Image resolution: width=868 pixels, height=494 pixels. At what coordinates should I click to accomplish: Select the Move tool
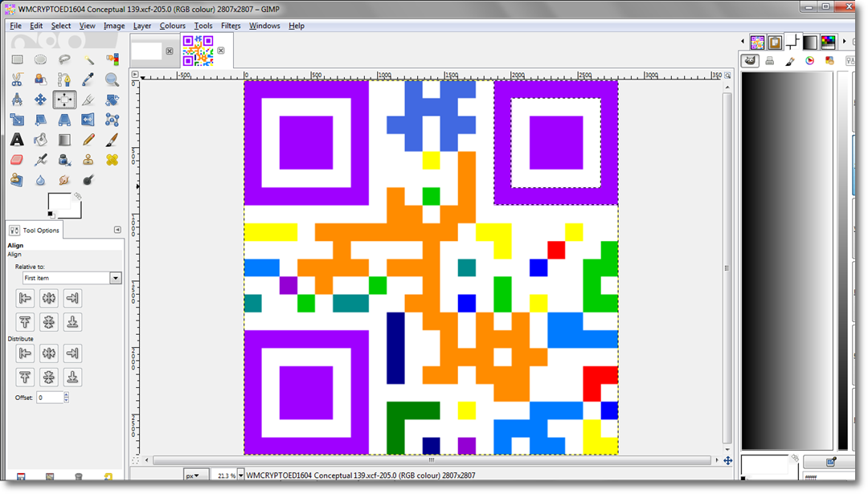[40, 100]
